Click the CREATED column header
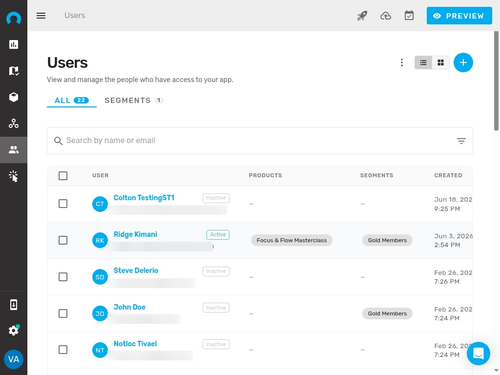 (x=448, y=175)
